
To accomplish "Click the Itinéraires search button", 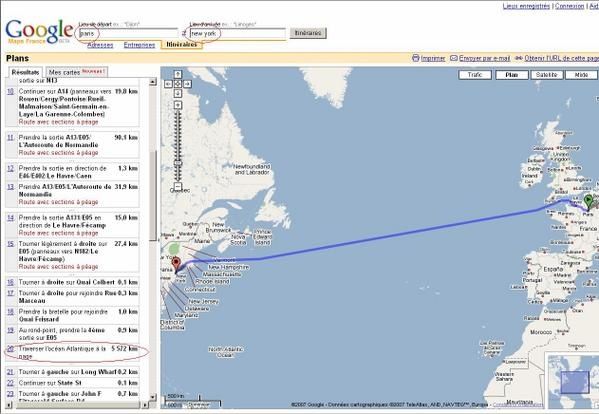I will coord(308,33).
